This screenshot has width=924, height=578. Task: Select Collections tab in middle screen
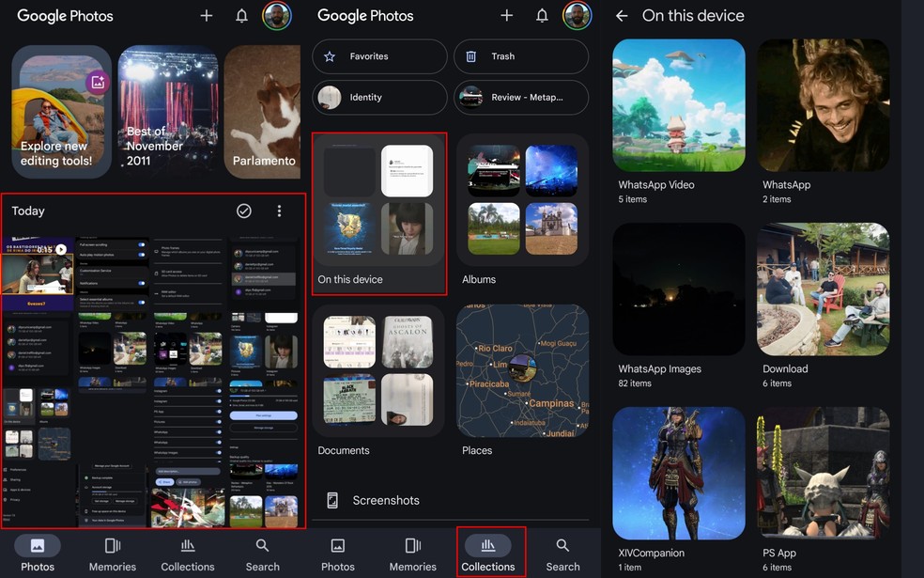coord(488,554)
